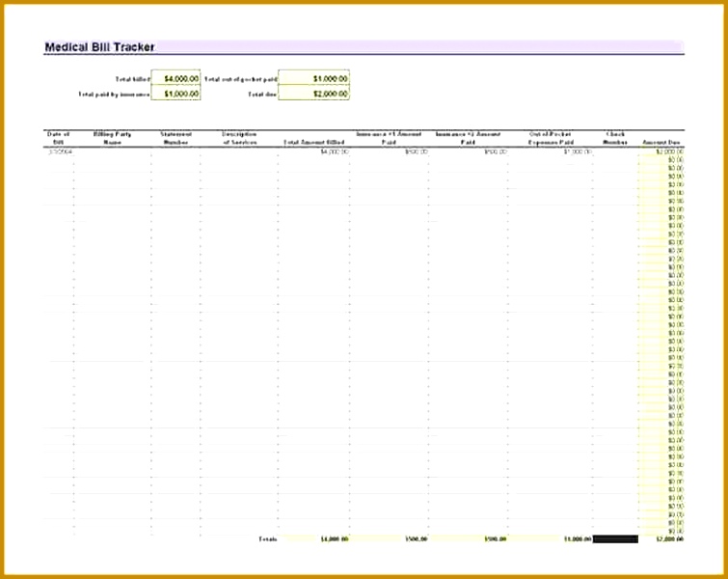This screenshot has width=728, height=579.
Task: Click the Check Number column header
Action: tap(615, 138)
